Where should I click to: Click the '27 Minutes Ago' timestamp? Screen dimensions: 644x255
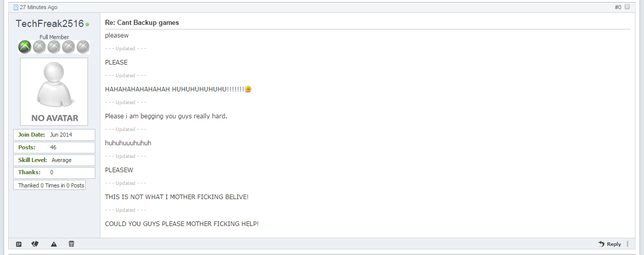click(x=39, y=8)
